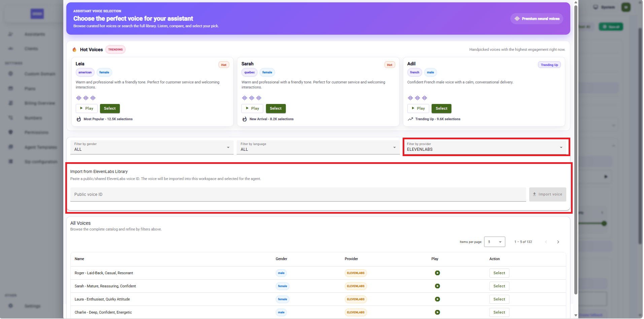Screen dimensions: 644x319
Task: Click the Provider column header
Action: (x=351, y=259)
